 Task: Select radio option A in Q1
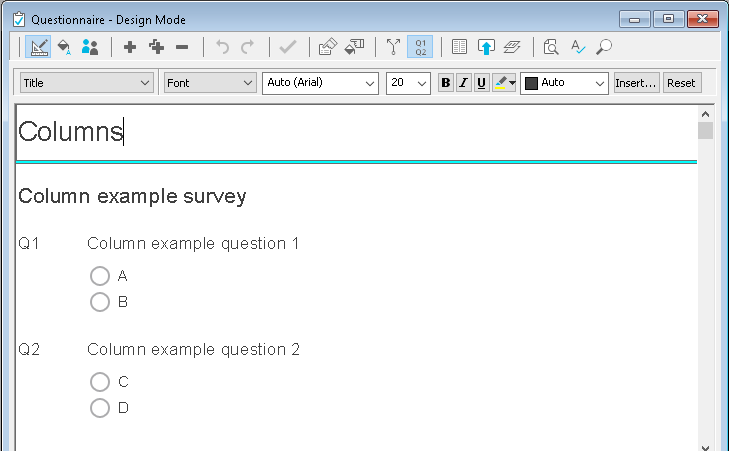pyautogui.click(x=100, y=276)
